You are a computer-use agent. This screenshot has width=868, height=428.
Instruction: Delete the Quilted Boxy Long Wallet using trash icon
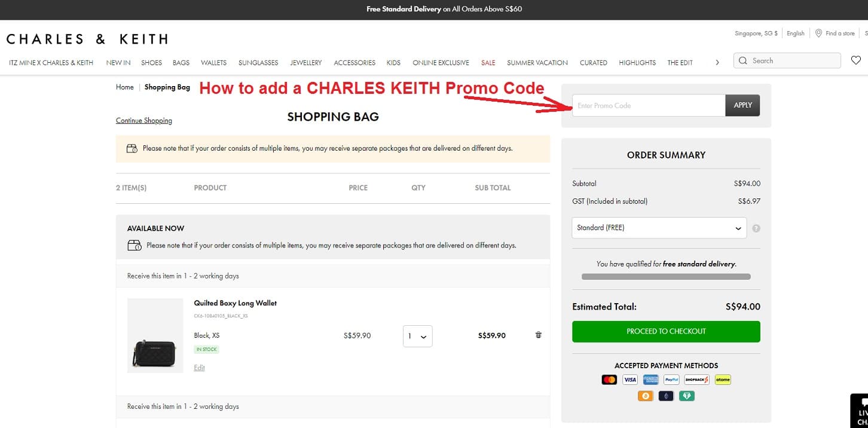pos(537,335)
